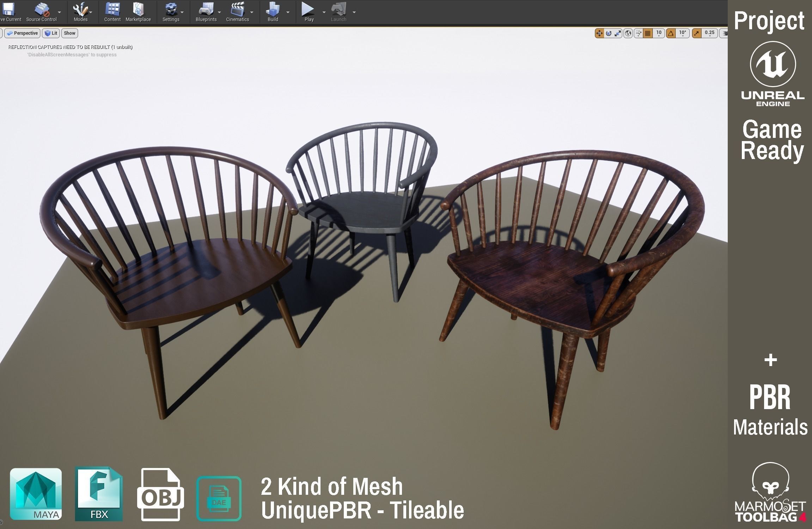
Task: Toggle rotation angle snapping
Action: 671,33
